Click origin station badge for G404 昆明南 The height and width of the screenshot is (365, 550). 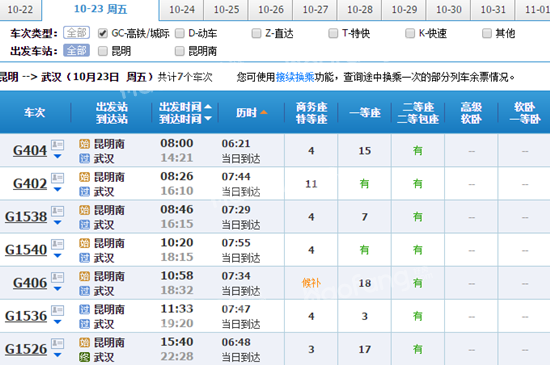point(85,144)
